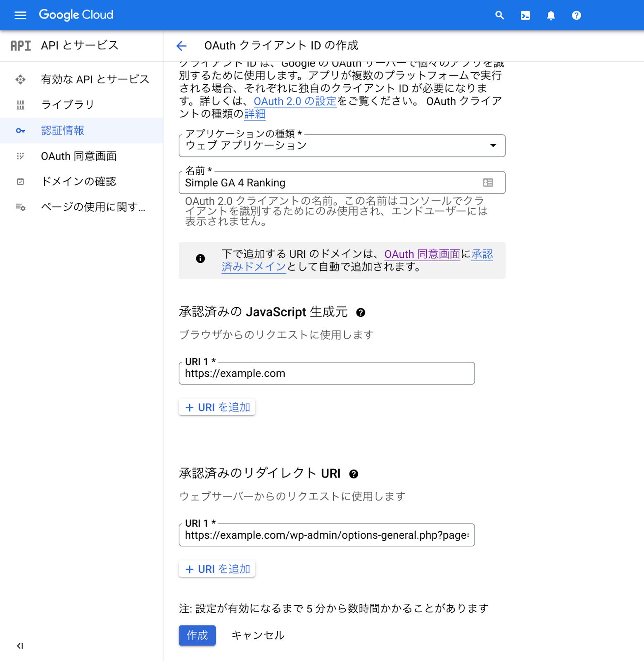The image size is (644, 661).
Task: Open the help question mark in header
Action: click(576, 15)
